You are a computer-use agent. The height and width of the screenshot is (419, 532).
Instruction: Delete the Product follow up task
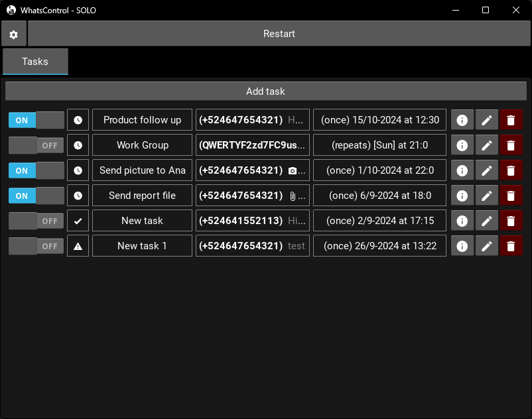[511, 120]
